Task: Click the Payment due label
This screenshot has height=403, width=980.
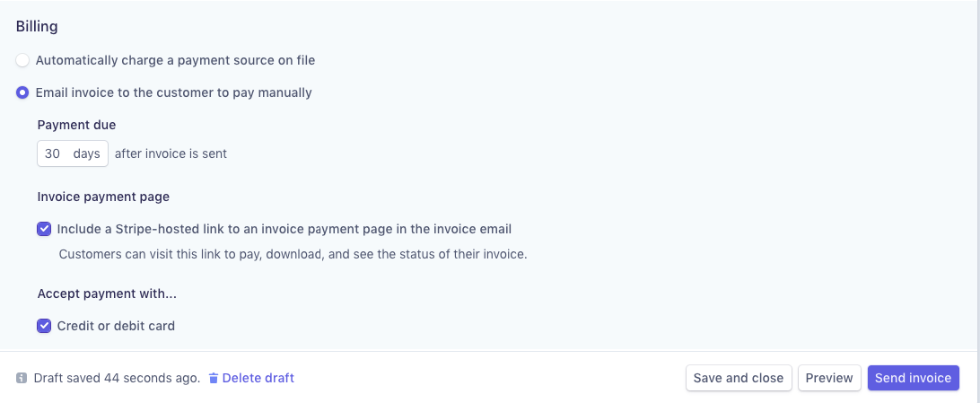Action: (77, 125)
